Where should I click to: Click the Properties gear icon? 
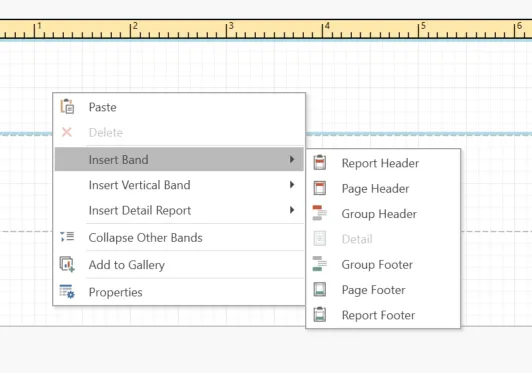67,292
